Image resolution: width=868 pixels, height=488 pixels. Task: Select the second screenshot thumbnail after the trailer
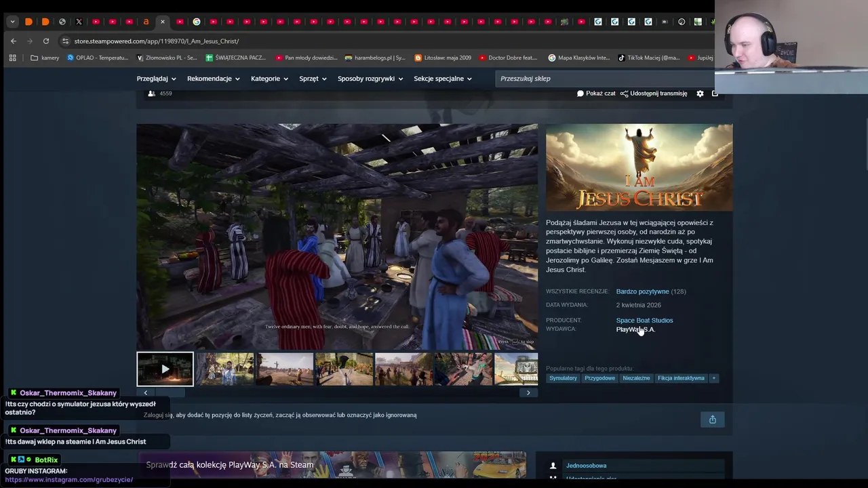[x=225, y=369]
